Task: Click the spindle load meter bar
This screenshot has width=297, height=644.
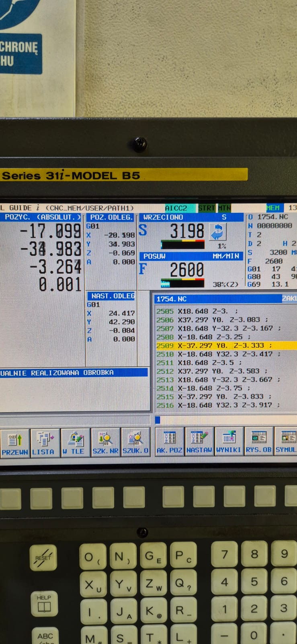Action: (183, 245)
